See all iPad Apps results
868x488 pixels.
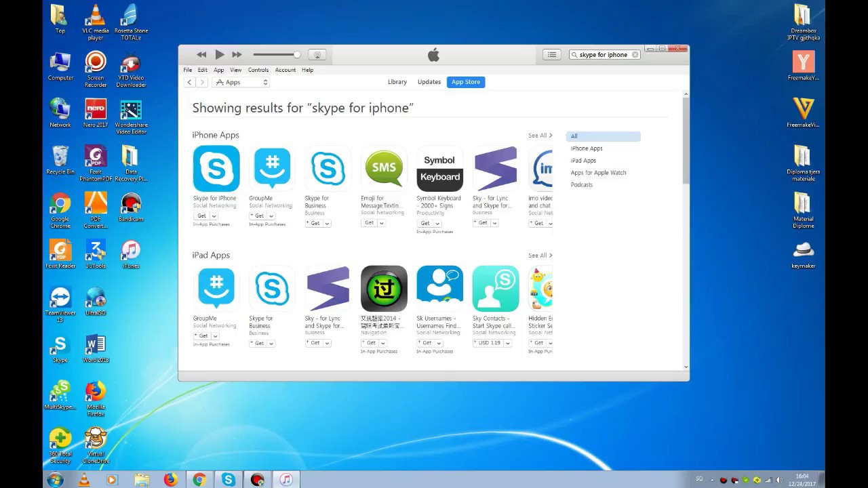coord(540,256)
